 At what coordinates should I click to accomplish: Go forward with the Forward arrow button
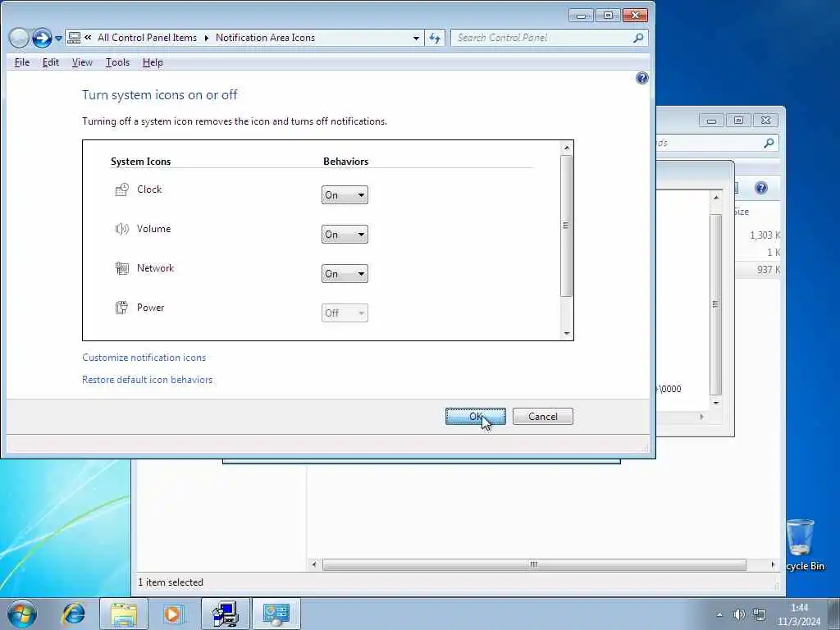(x=42, y=38)
